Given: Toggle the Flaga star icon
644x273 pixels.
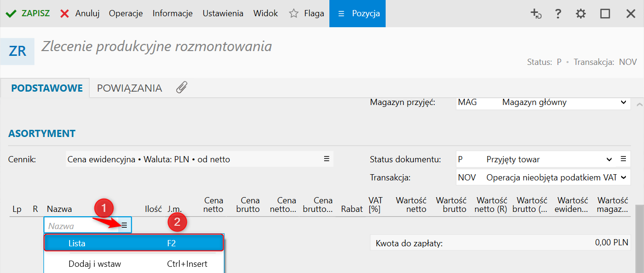Looking at the screenshot, I should tap(294, 14).
